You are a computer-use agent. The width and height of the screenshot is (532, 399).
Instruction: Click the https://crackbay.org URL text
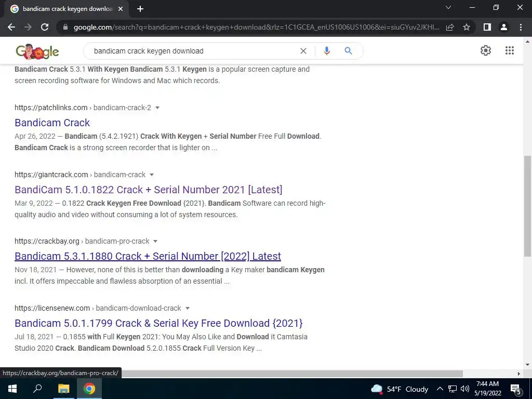click(47, 241)
